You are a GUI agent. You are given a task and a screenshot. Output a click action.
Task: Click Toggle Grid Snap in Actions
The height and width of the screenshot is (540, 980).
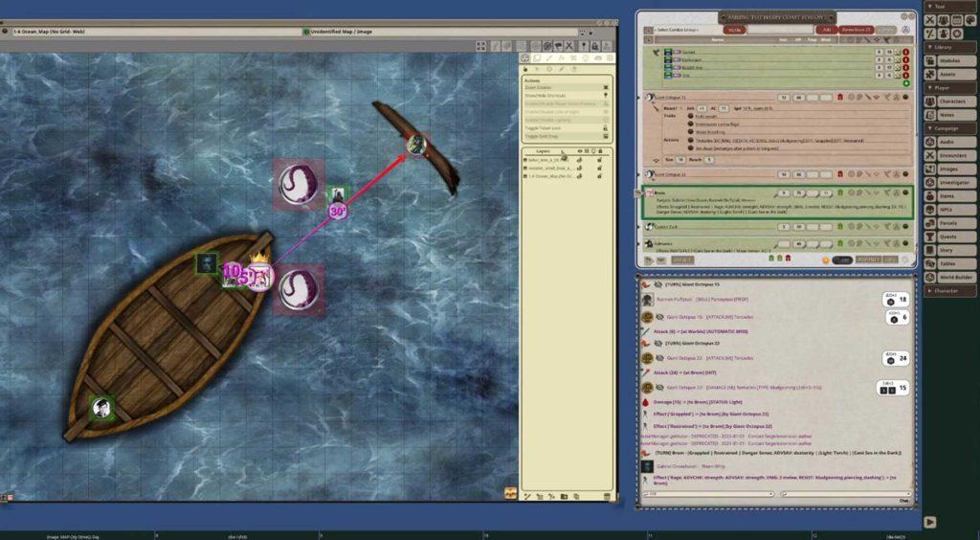[x=567, y=136]
